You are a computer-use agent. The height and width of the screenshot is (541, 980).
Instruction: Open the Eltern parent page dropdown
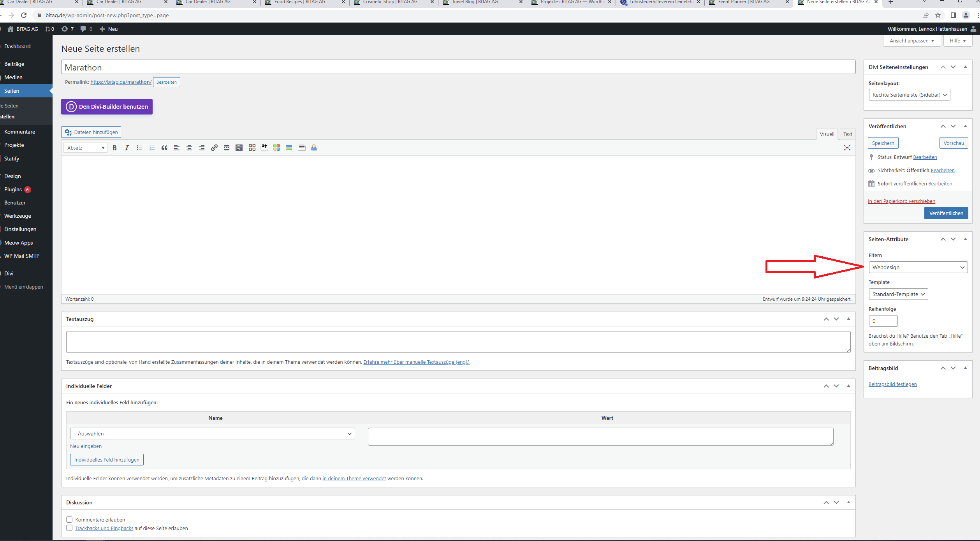918,267
